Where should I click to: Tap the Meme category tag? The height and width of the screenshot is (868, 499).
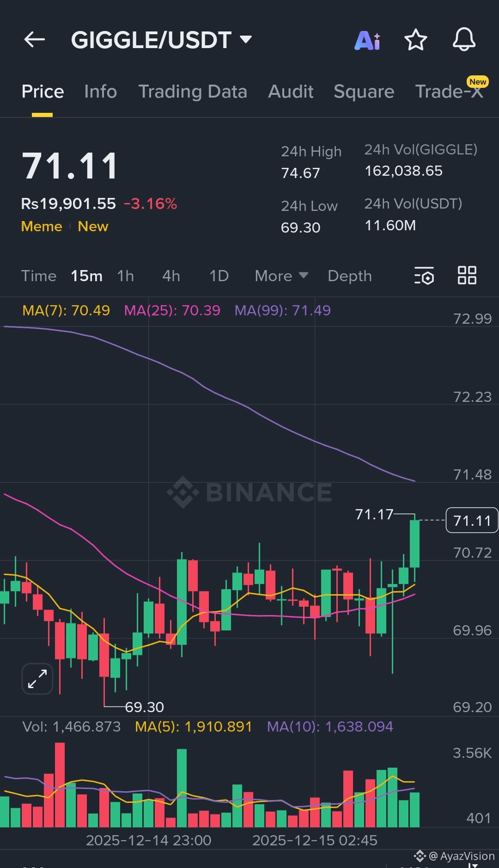click(42, 227)
